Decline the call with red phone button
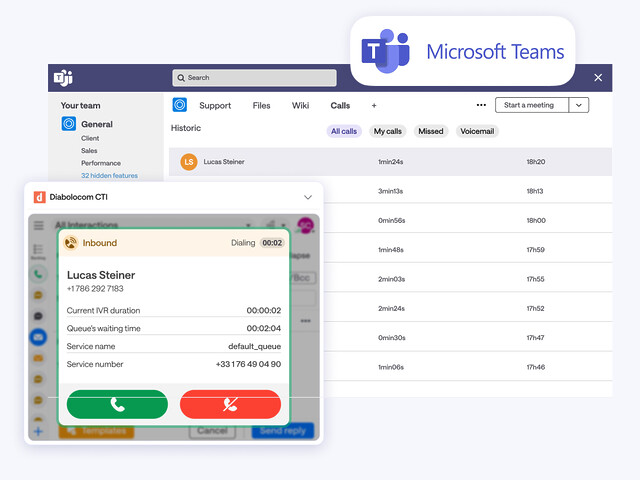 (x=230, y=404)
